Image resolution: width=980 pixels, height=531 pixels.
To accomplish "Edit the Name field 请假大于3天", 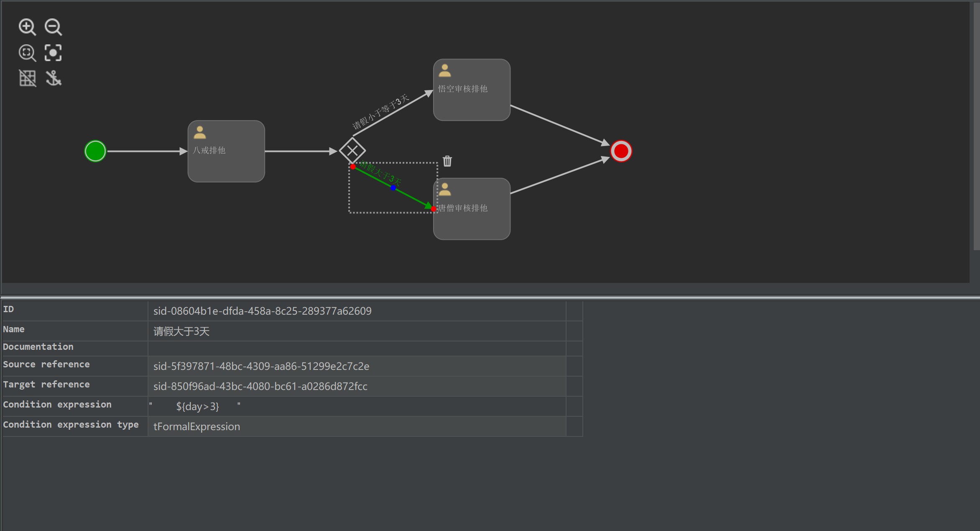I will tap(357, 331).
